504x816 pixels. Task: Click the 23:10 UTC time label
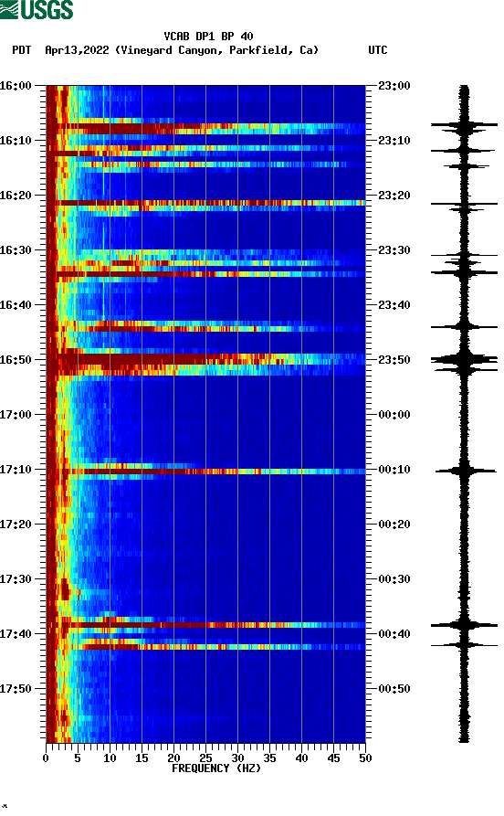click(x=394, y=141)
